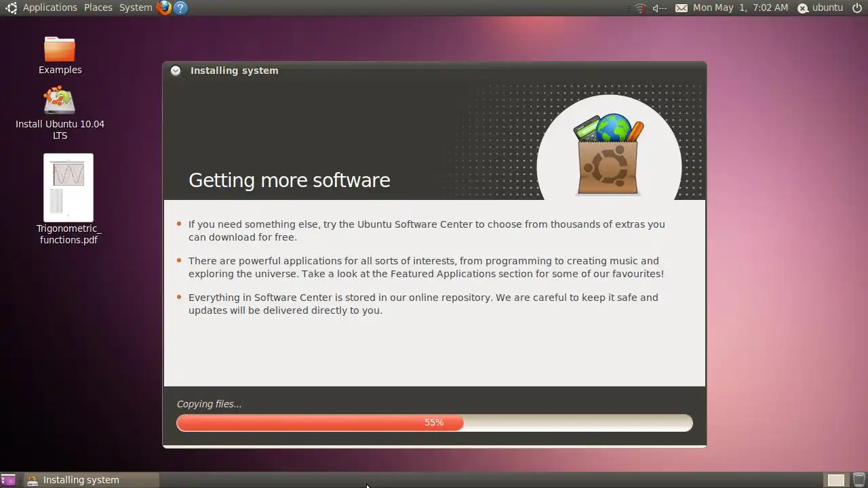Click the paragraph about the Ubuntu Software Center
868x488 pixels.
[x=427, y=230]
